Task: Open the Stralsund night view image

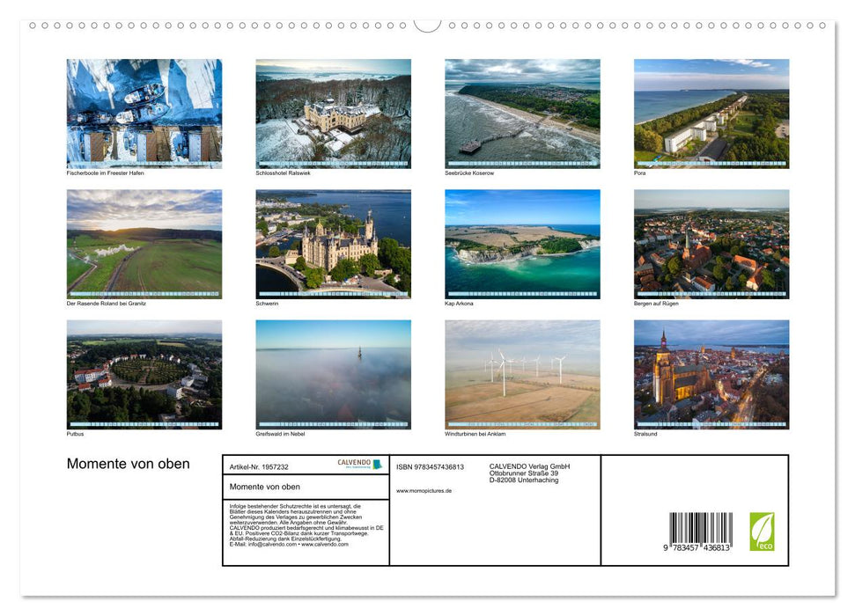Action: (710, 375)
